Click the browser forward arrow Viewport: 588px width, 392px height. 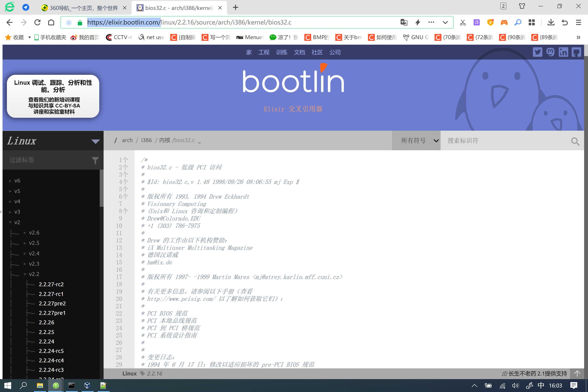pyautogui.click(x=23, y=23)
